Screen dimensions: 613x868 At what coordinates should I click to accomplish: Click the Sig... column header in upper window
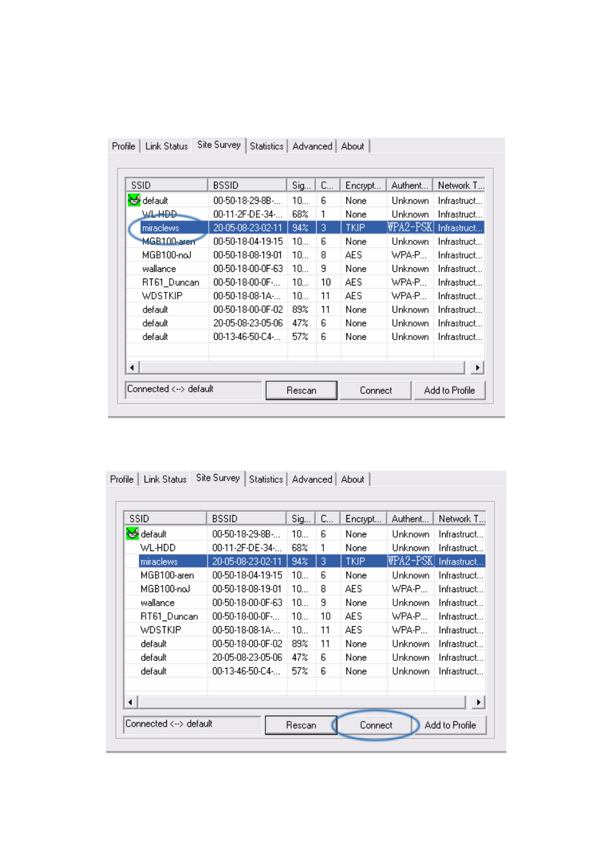coord(301,185)
